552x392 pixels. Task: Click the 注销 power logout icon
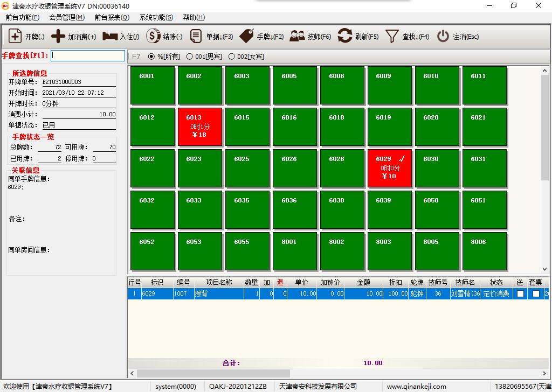click(443, 36)
